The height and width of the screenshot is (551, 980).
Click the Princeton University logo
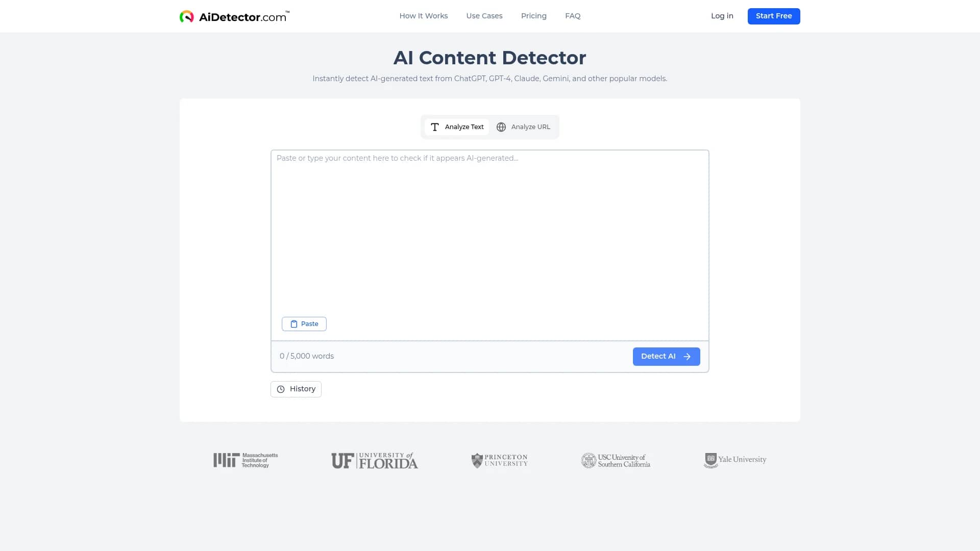coord(499,460)
